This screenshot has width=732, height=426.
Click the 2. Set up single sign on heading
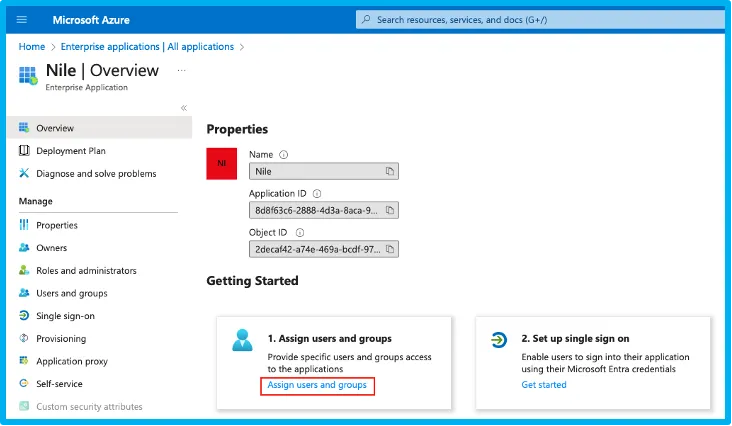(575, 339)
